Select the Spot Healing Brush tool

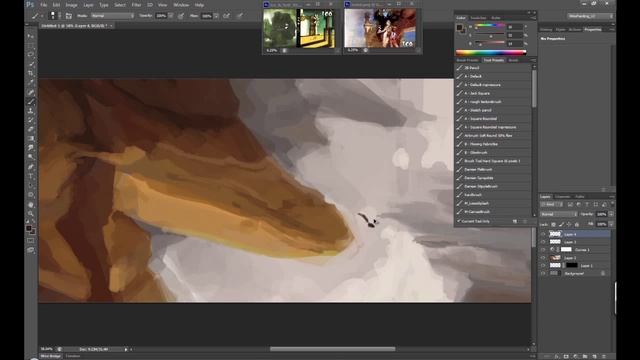click(x=31, y=92)
